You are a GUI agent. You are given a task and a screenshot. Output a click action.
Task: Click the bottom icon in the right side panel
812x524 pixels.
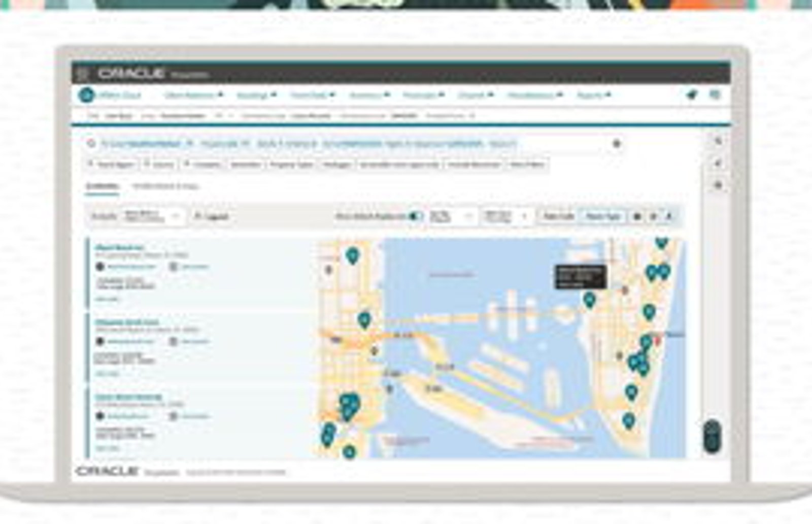pos(718,186)
